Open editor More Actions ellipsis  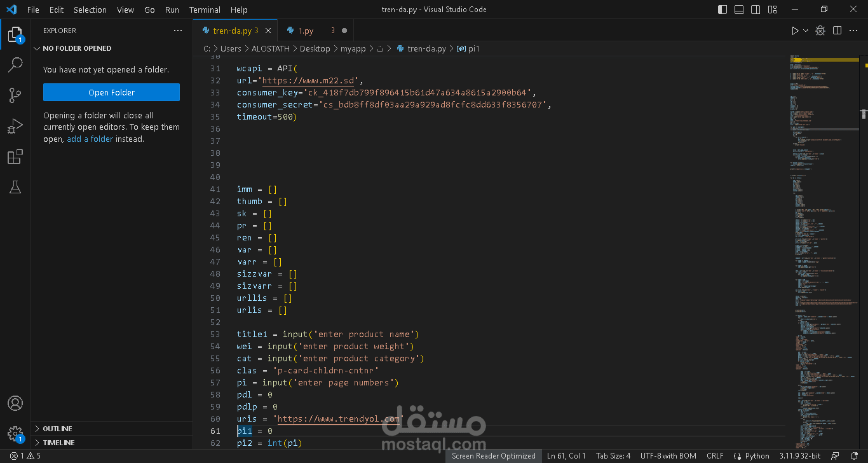click(853, 31)
